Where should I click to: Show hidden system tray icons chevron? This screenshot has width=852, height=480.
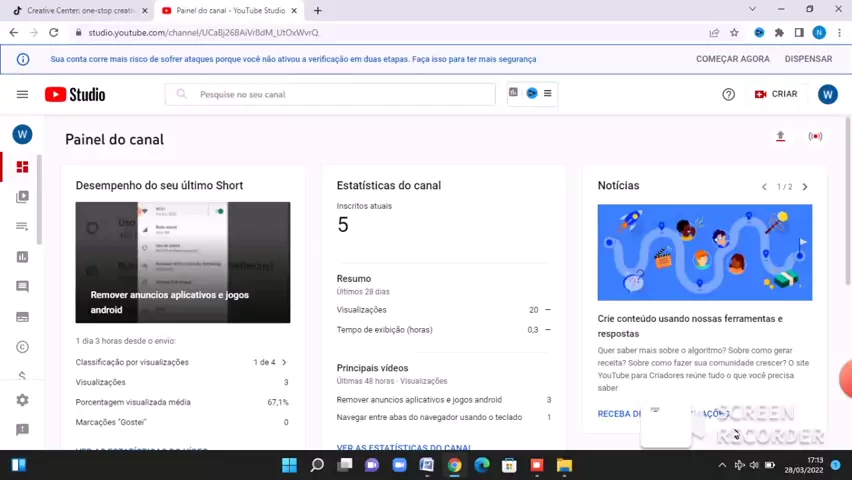point(722,465)
